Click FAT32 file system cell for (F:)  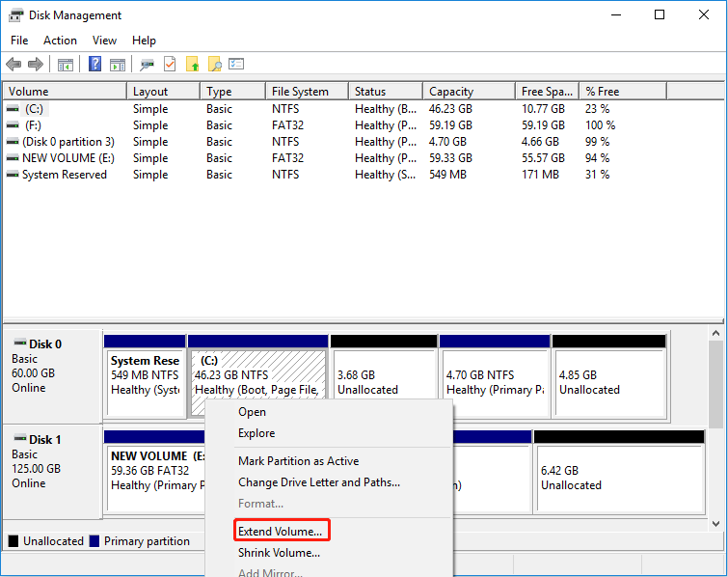point(287,125)
